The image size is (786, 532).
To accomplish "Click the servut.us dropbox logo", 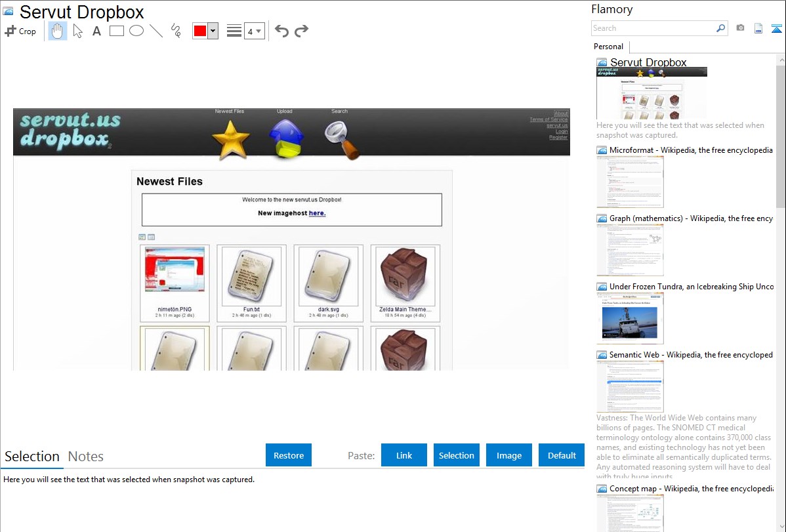I will point(70,131).
